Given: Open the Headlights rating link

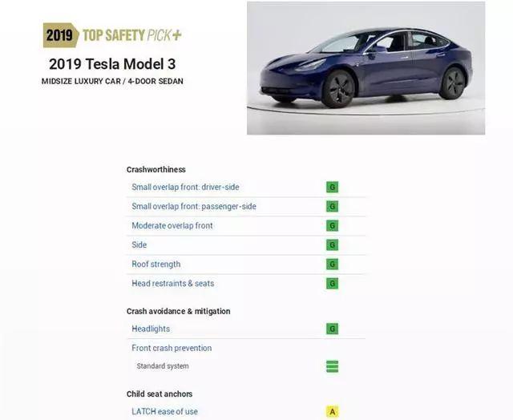Looking at the screenshot, I should (x=151, y=329).
